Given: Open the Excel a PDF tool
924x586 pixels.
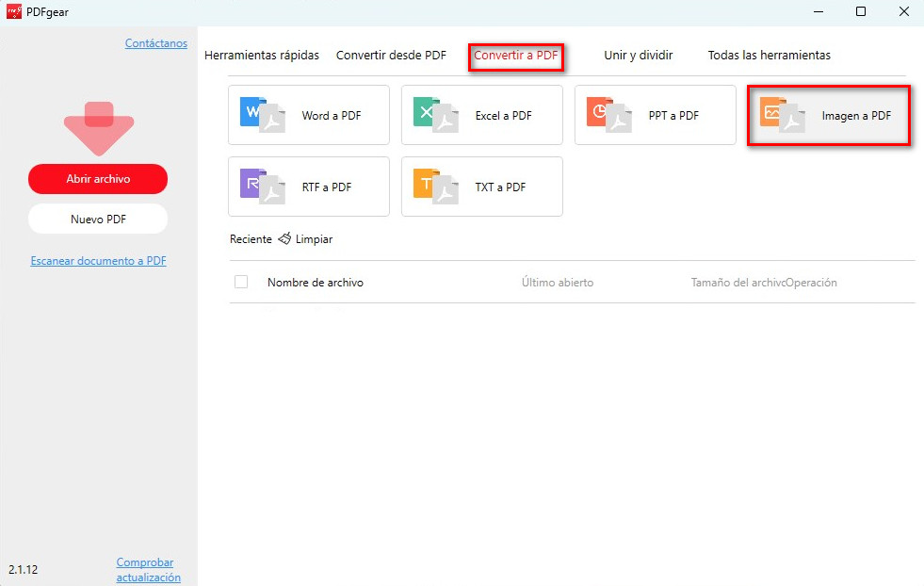Looking at the screenshot, I should [x=481, y=115].
